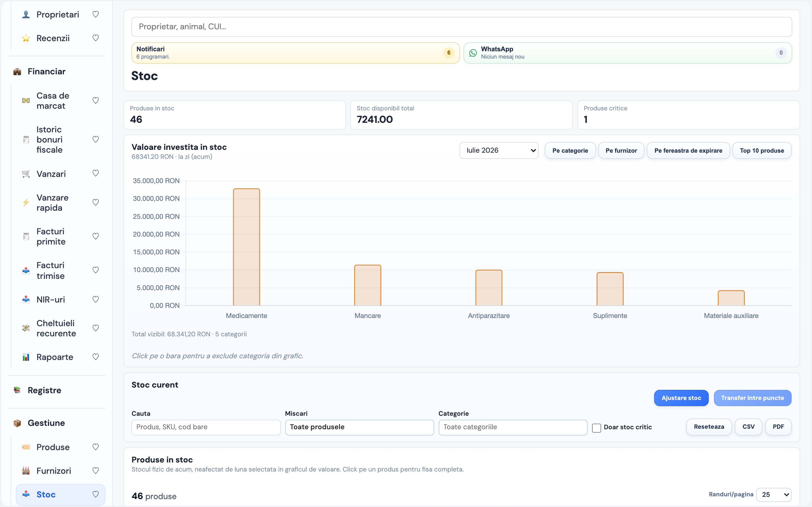Export stock list as CSV
The height and width of the screenshot is (507, 812).
[748, 427]
